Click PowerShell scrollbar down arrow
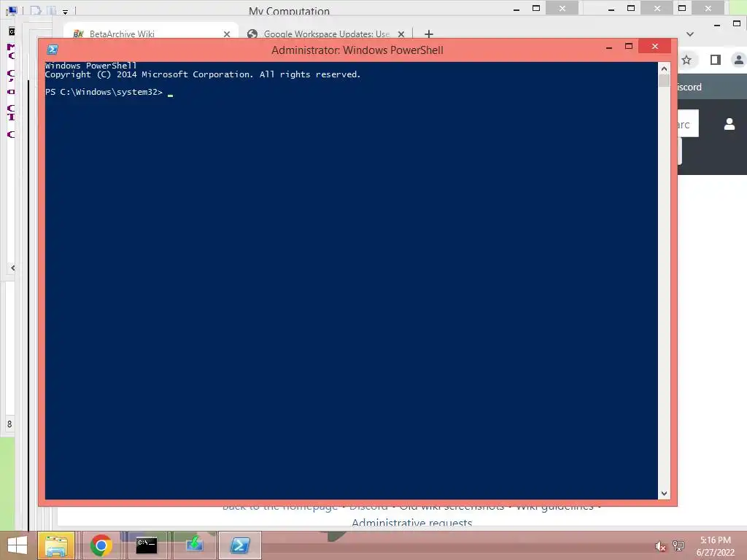This screenshot has width=747, height=560. click(x=664, y=494)
